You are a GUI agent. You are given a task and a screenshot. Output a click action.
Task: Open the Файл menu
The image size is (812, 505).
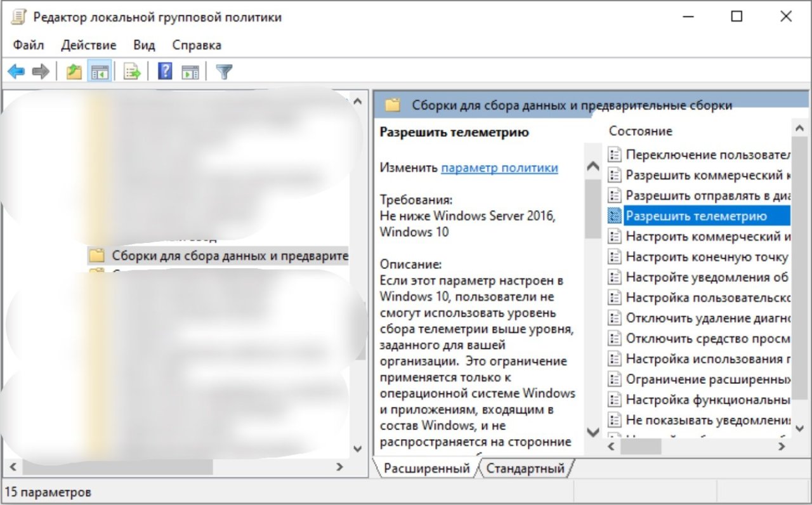(29, 45)
